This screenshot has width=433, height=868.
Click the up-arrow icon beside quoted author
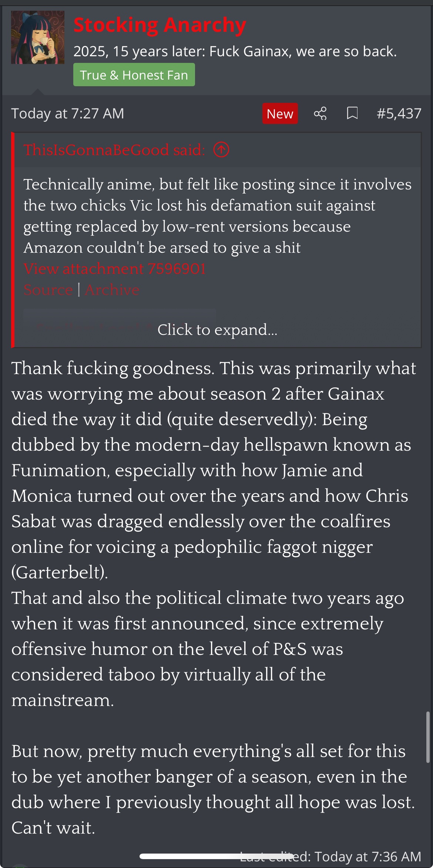click(x=221, y=150)
